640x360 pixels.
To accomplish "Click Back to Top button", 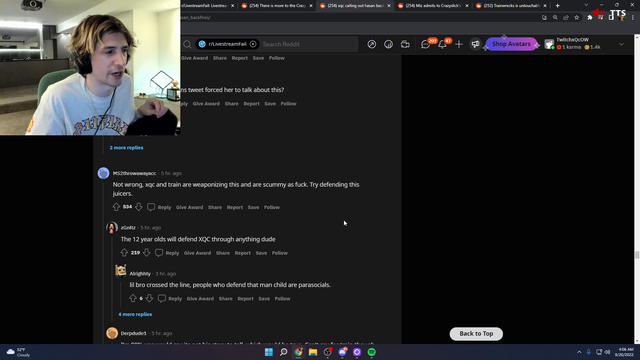I will point(476,333).
